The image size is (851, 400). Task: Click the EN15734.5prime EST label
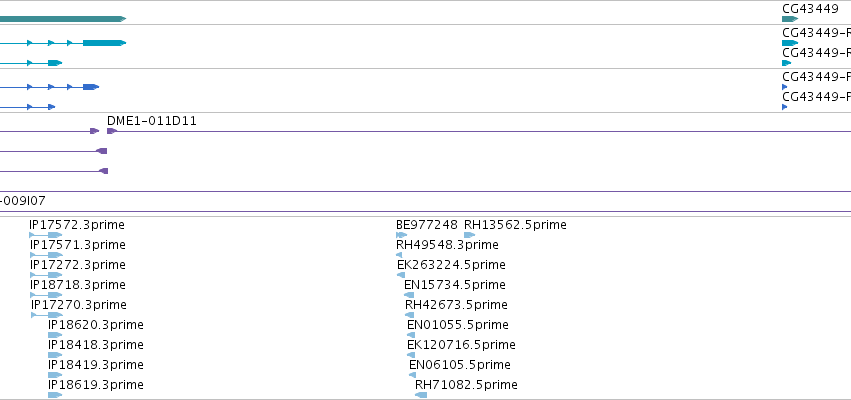coord(454,285)
